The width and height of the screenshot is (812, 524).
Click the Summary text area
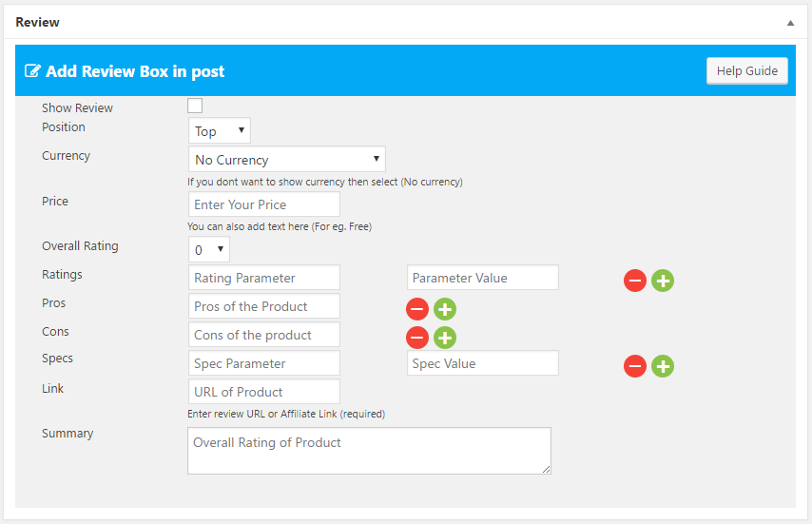[369, 450]
